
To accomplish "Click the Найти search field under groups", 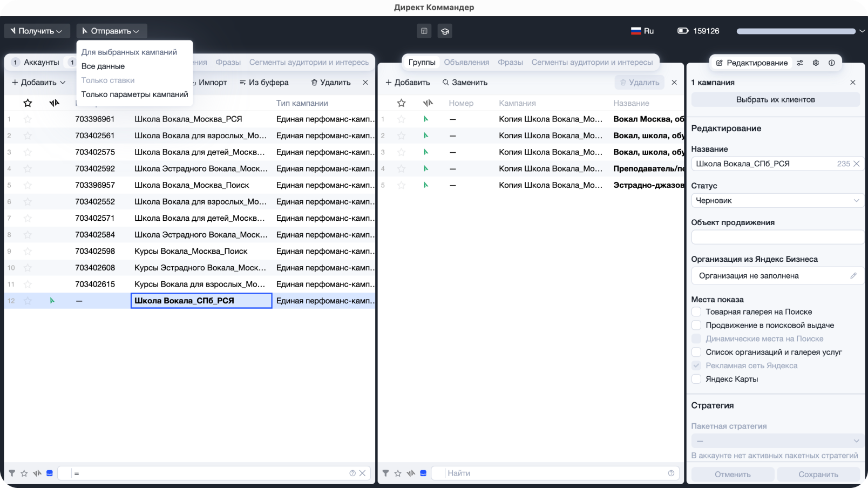I will [x=556, y=473].
